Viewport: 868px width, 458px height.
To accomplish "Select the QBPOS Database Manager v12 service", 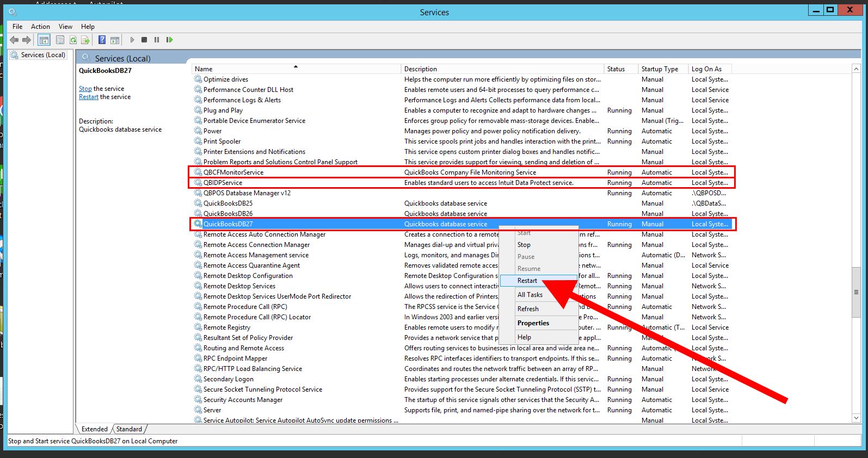I will 463,193.
